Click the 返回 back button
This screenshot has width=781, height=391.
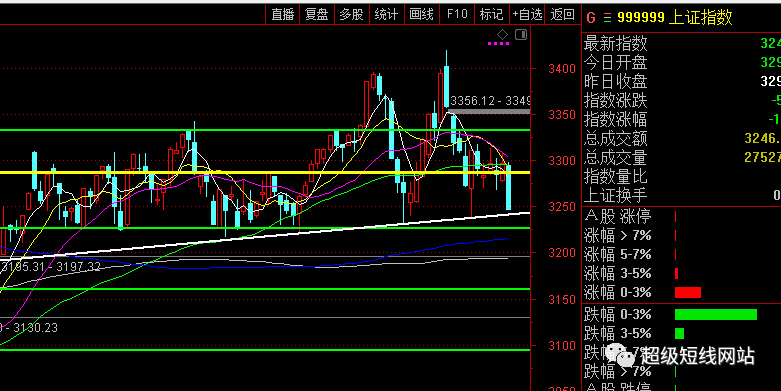(563, 14)
